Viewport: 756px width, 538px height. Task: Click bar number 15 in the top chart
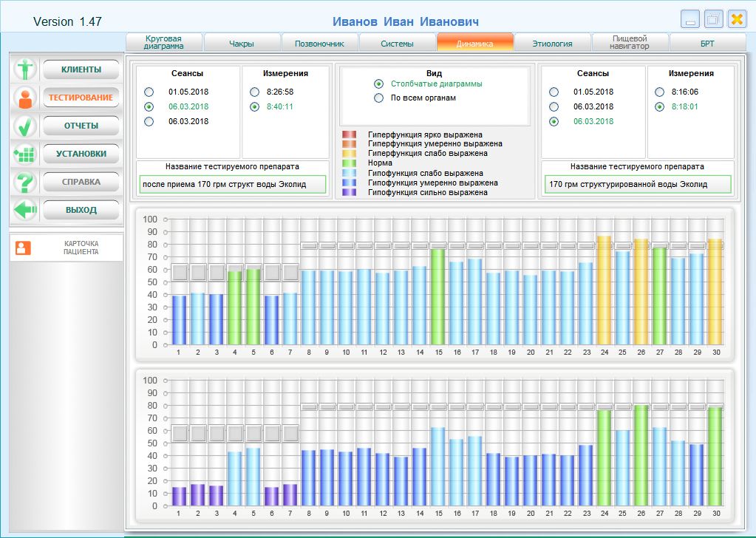coord(437,296)
